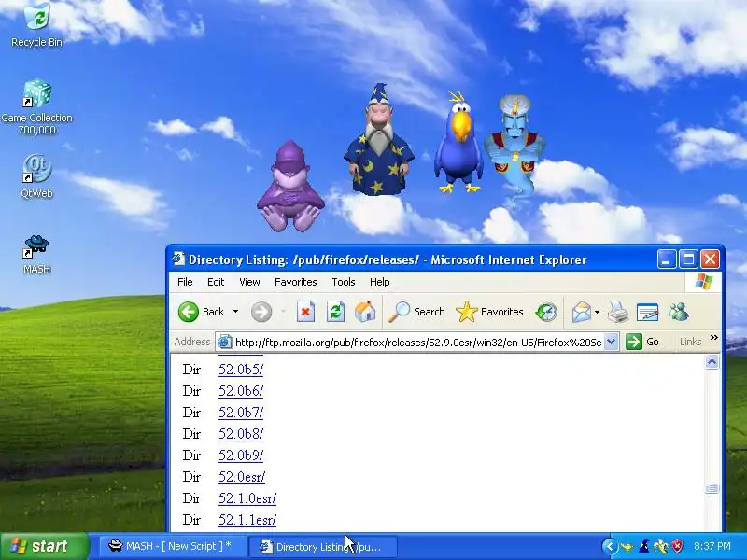The width and height of the screenshot is (747, 560).
Task: Switch to MASH New Script taskbar window
Action: point(171,546)
